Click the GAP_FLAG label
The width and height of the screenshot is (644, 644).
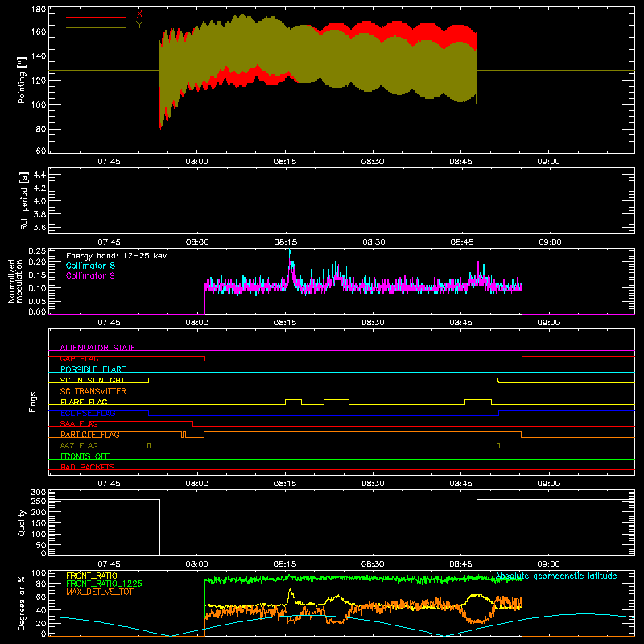(79, 358)
